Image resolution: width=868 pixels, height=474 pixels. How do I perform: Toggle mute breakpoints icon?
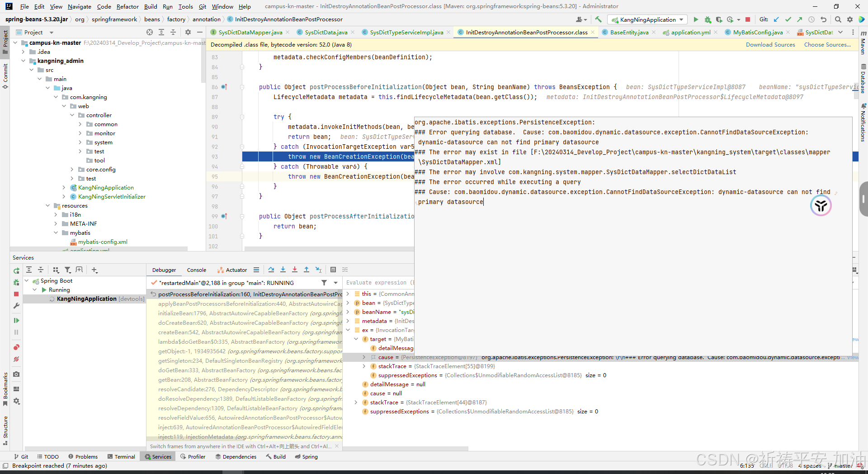(x=16, y=359)
